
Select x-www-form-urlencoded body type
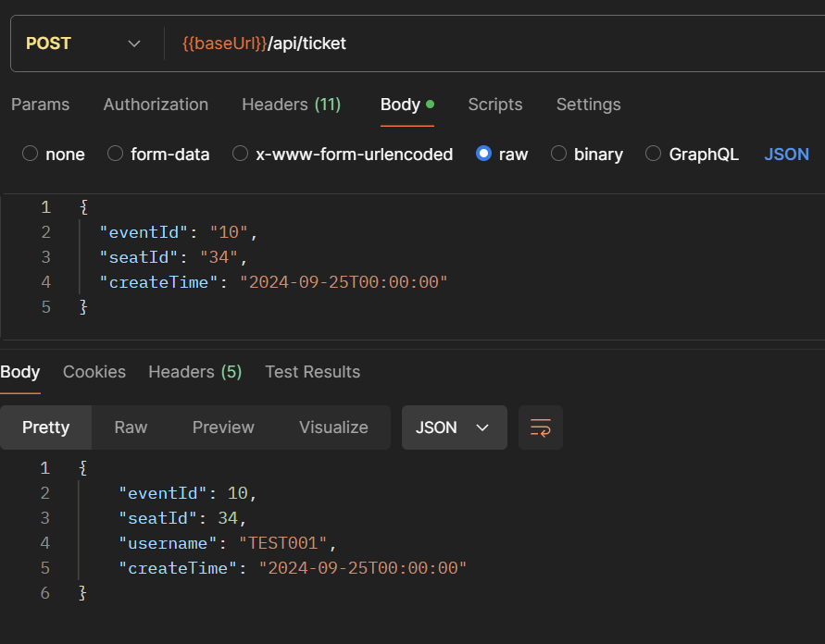241,155
